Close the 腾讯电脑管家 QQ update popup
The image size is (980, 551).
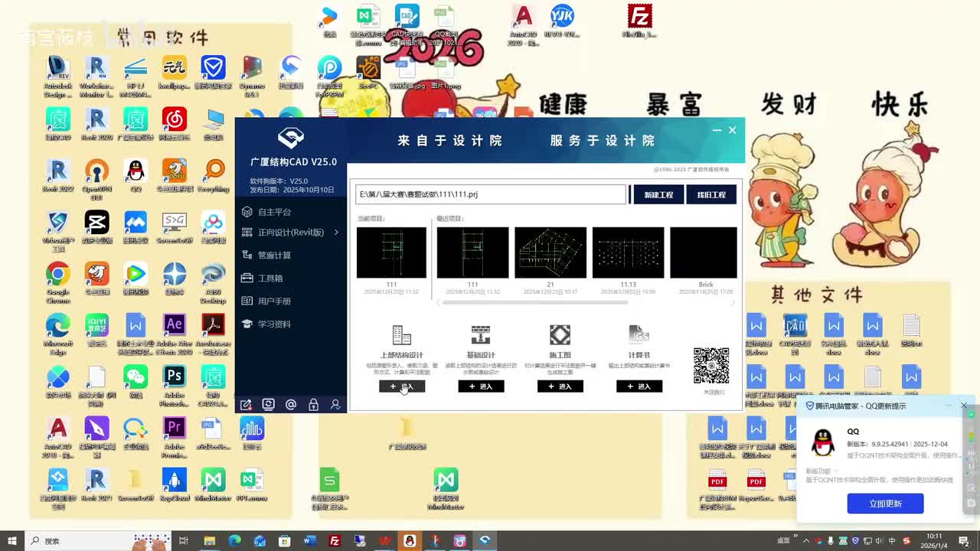(964, 406)
